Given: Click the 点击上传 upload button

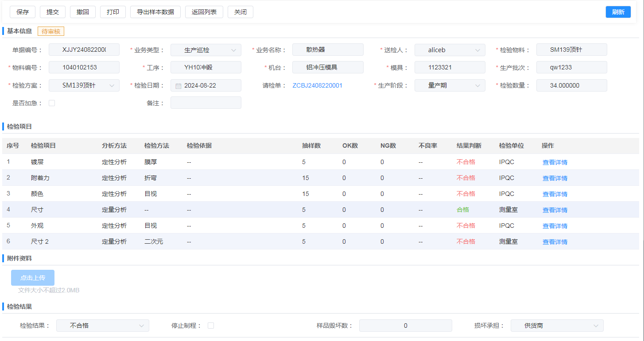Looking at the screenshot, I should point(33,278).
